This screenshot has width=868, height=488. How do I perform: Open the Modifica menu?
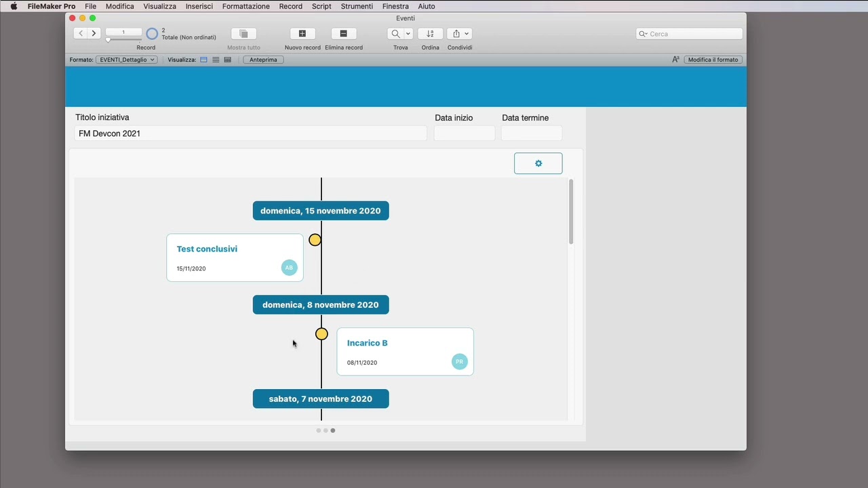click(x=119, y=6)
